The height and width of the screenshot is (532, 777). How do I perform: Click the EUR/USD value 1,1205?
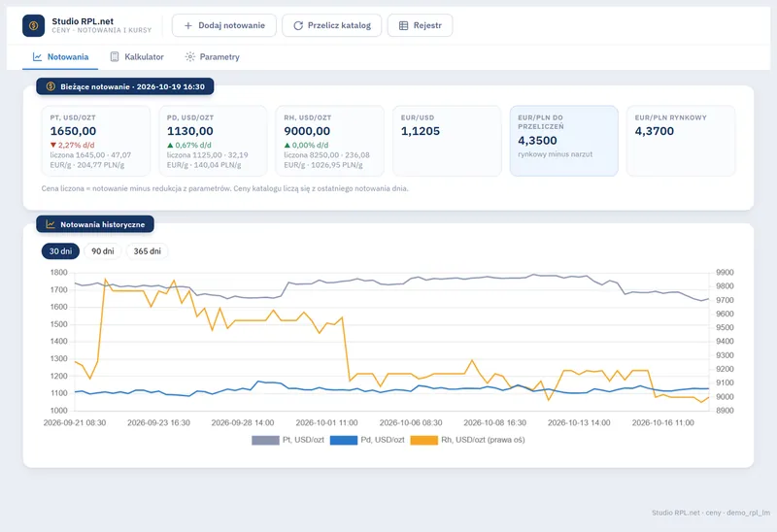tap(421, 131)
